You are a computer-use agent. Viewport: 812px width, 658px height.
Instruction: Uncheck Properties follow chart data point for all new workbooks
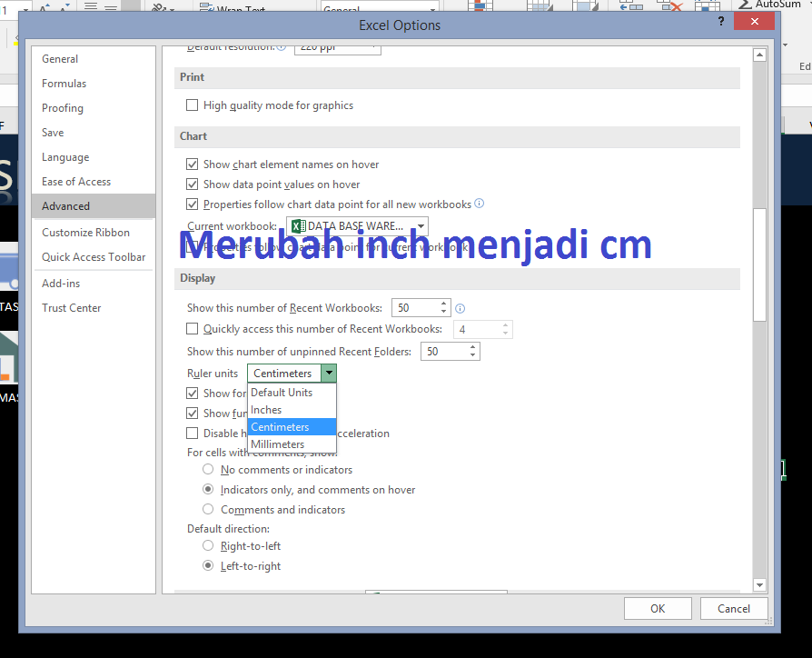click(x=193, y=204)
